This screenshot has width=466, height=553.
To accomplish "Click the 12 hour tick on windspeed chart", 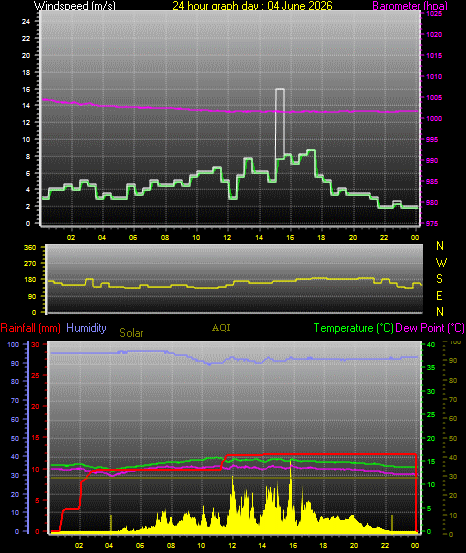I will (x=227, y=238).
